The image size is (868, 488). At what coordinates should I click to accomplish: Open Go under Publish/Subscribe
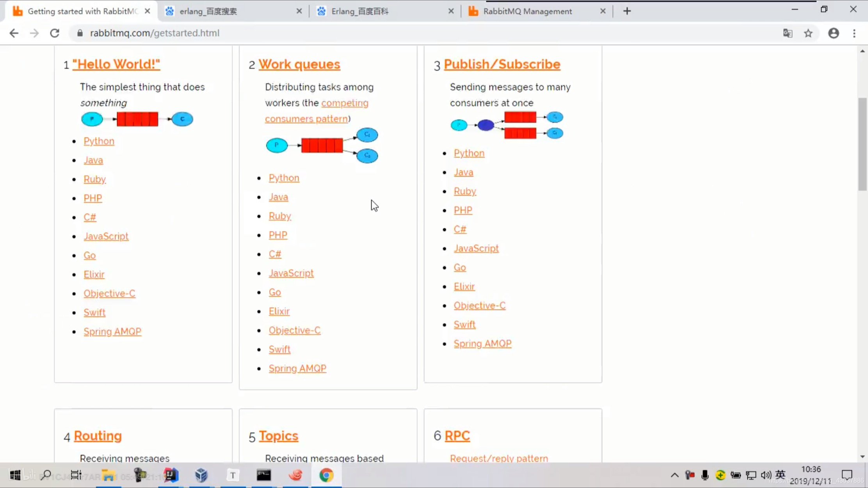pyautogui.click(x=460, y=268)
